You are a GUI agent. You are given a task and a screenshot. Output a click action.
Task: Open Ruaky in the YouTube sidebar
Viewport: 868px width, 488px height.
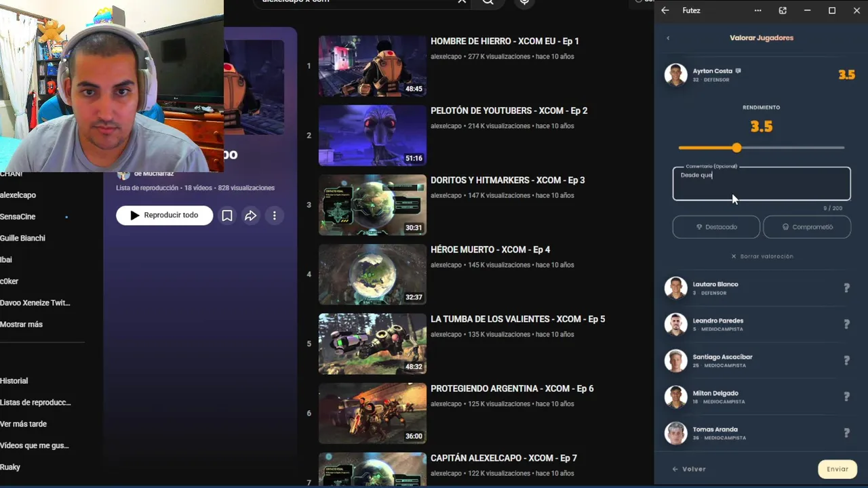click(10, 467)
